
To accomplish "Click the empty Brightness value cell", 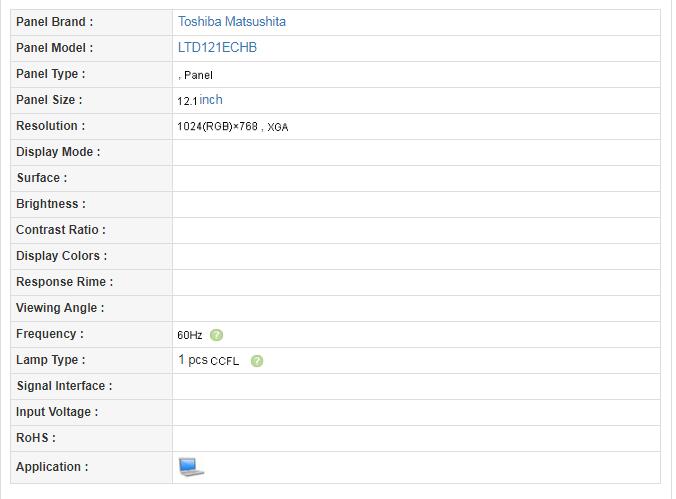I will [416, 204].
